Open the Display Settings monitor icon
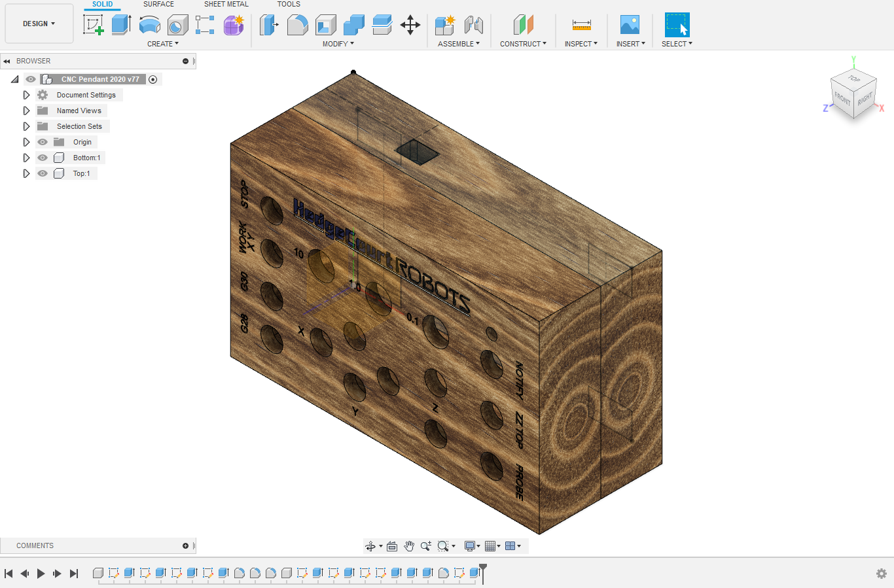The height and width of the screenshot is (588, 894). pos(469,546)
